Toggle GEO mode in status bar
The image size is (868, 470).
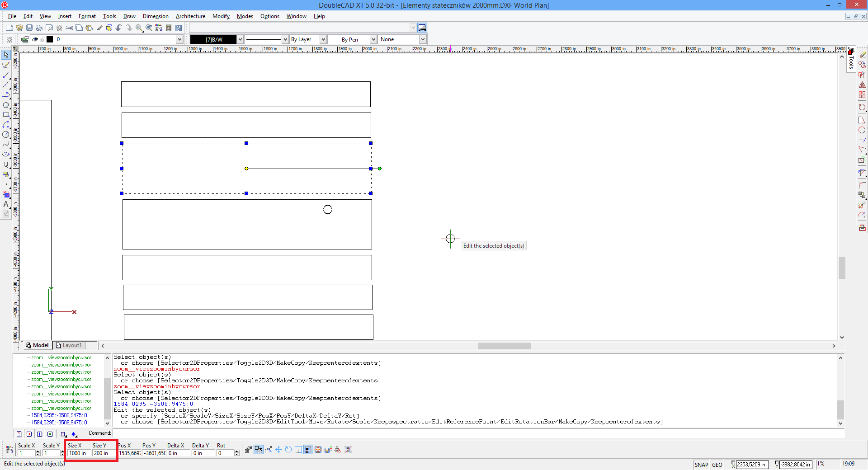click(717, 465)
